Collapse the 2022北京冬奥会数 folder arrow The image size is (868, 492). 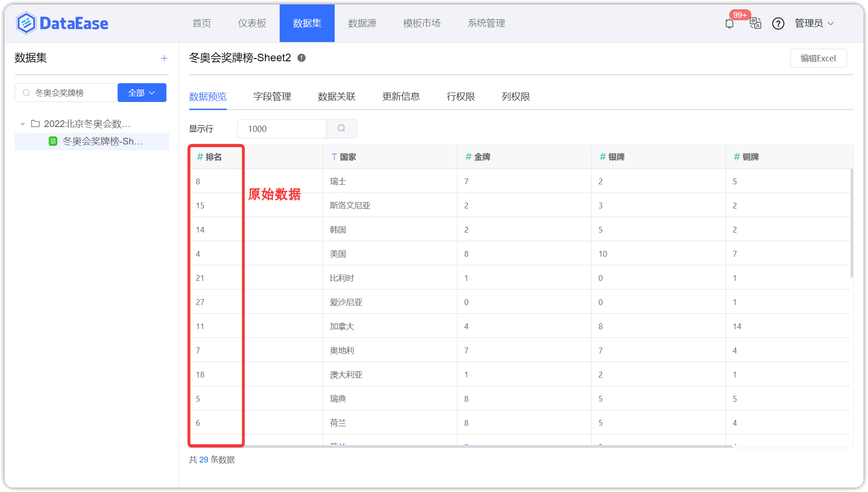point(22,124)
